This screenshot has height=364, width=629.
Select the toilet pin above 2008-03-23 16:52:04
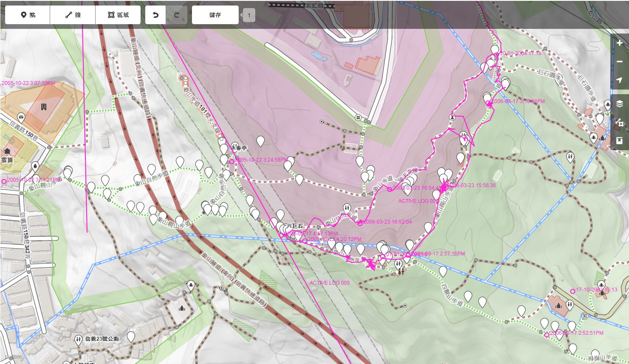tap(347, 208)
